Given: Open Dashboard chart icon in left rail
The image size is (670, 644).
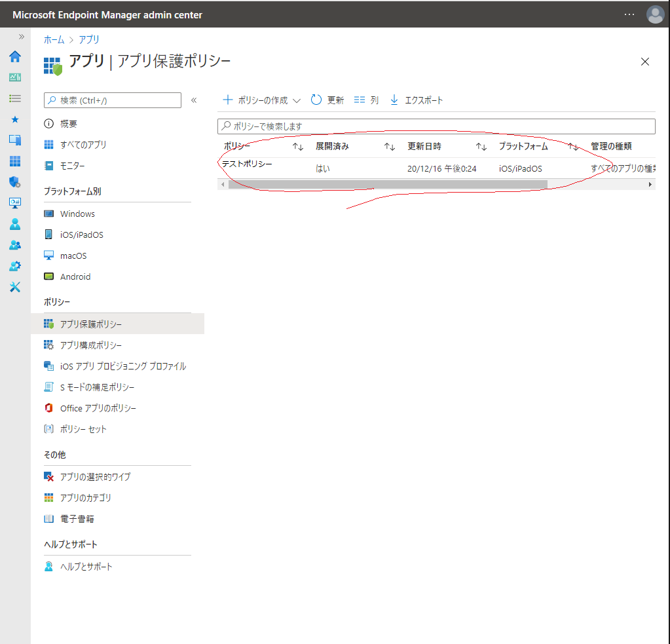Looking at the screenshot, I should (x=15, y=77).
